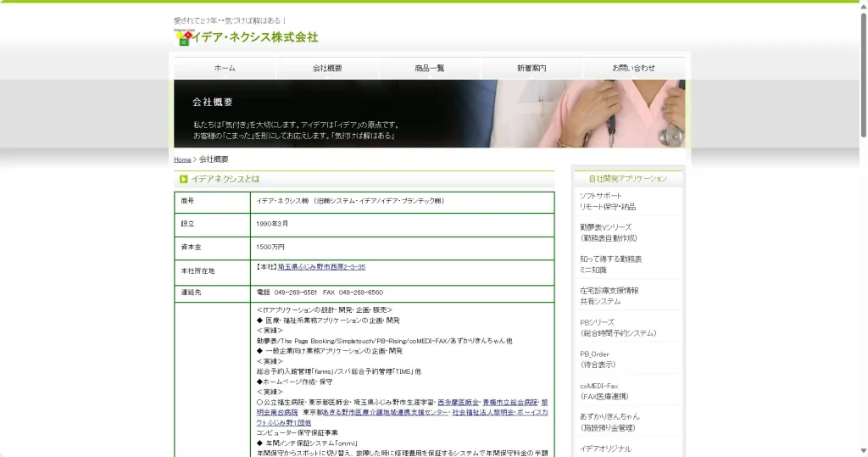
Task: Open the 青梅市立総合病院 link
Action: (509, 402)
